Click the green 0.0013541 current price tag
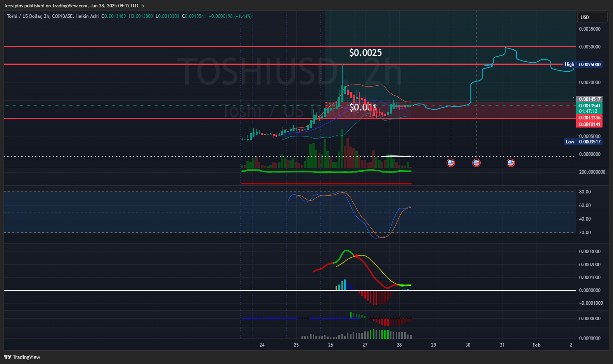Viewport: 613px width, 364px height. click(x=590, y=106)
